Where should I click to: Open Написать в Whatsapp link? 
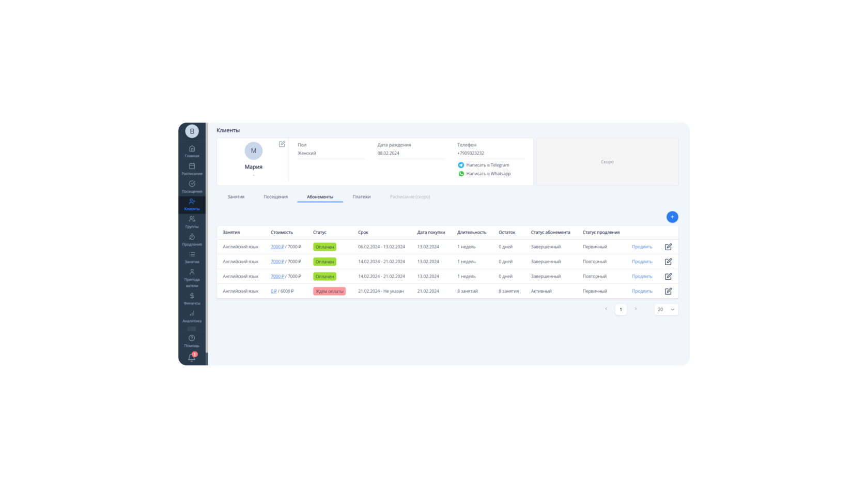(x=488, y=174)
